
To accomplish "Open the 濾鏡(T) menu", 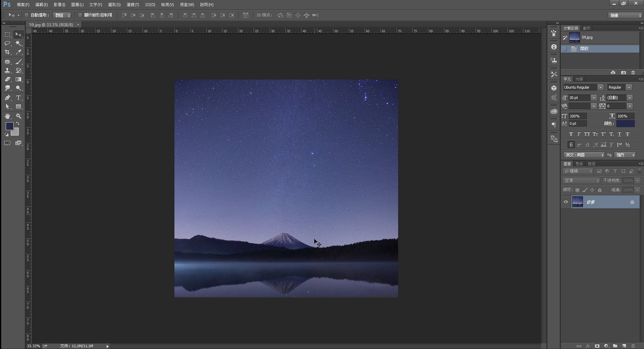I will pyautogui.click(x=132, y=5).
